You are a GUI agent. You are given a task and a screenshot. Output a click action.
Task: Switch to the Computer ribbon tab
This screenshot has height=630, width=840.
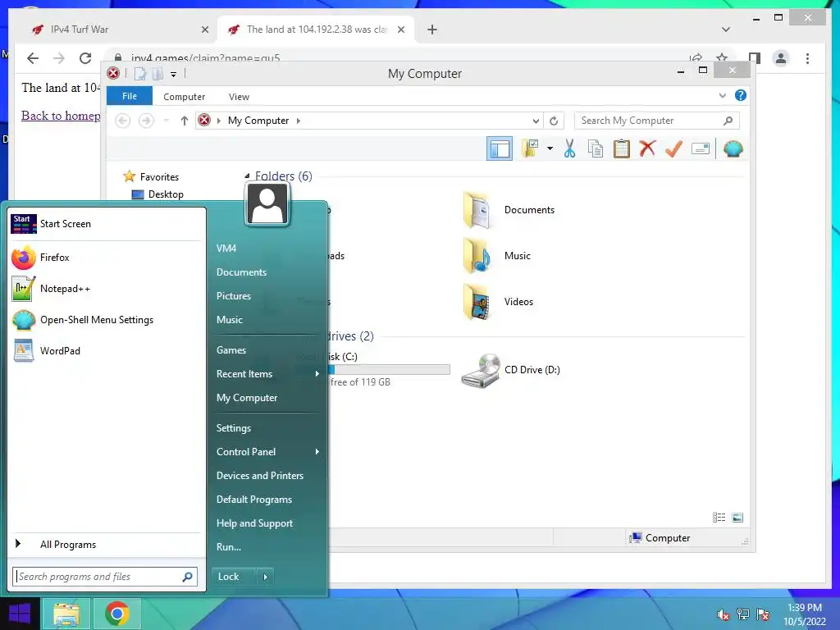pyautogui.click(x=185, y=97)
